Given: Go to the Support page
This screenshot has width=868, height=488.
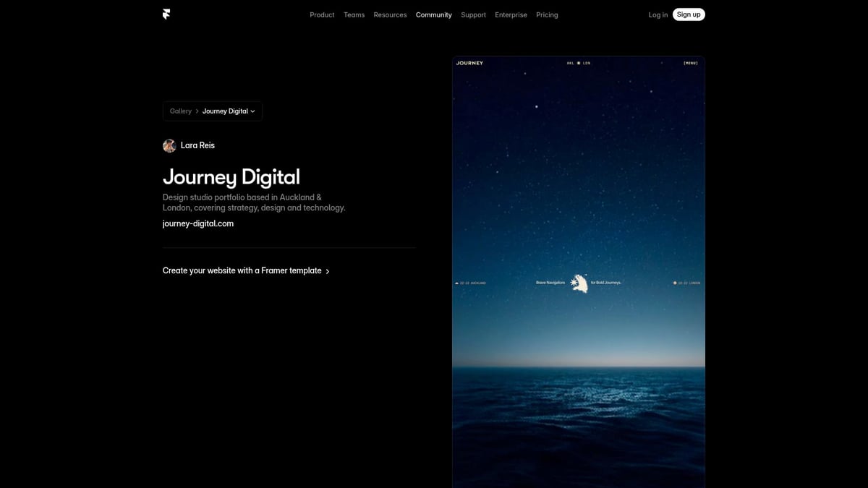Looking at the screenshot, I should click(473, 15).
